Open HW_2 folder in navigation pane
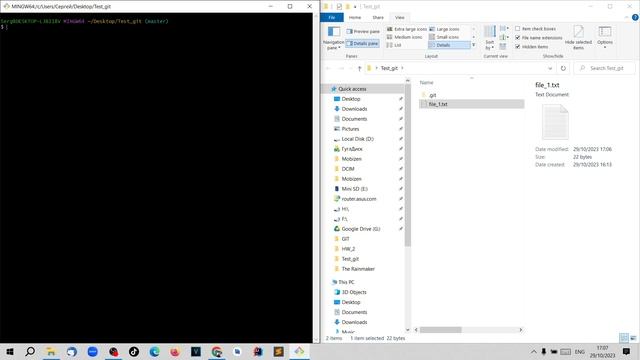Viewport: 640px width, 360px height. [x=348, y=249]
